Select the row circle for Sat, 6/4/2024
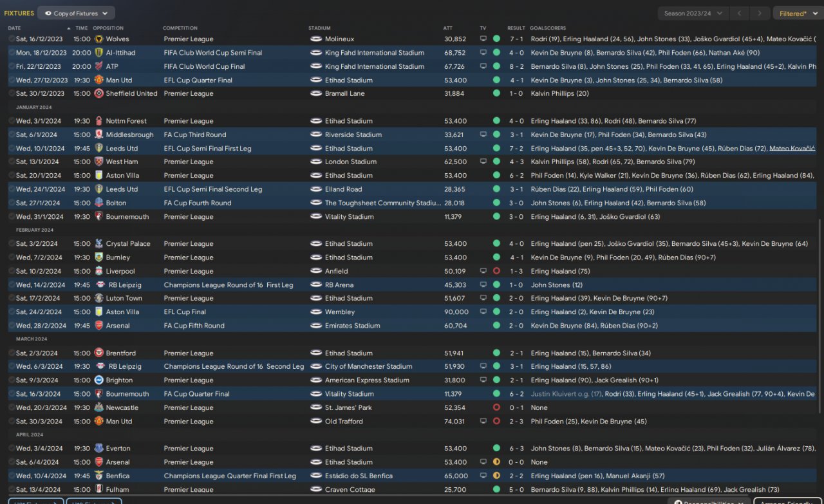The height and width of the screenshot is (504, 824). click(x=12, y=462)
